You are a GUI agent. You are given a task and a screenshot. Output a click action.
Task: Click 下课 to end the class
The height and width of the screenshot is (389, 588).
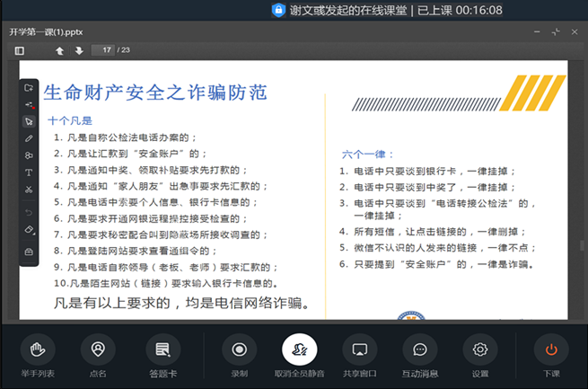tap(551, 356)
